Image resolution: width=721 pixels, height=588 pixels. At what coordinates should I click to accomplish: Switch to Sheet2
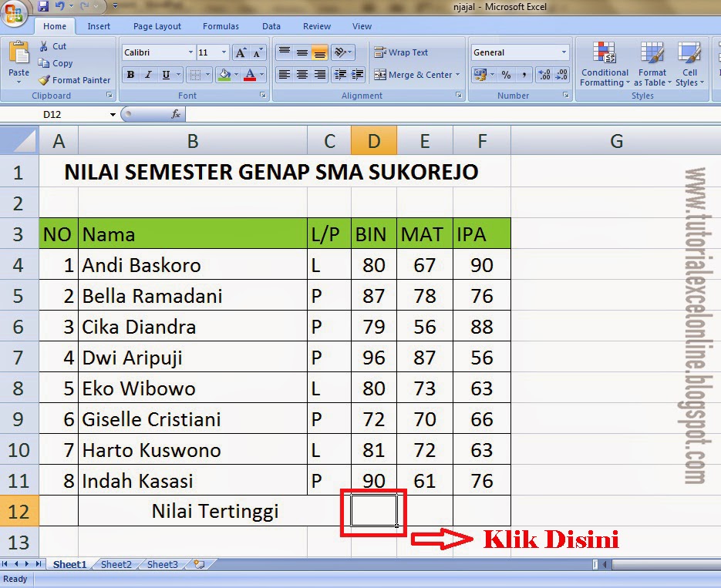pyautogui.click(x=115, y=564)
